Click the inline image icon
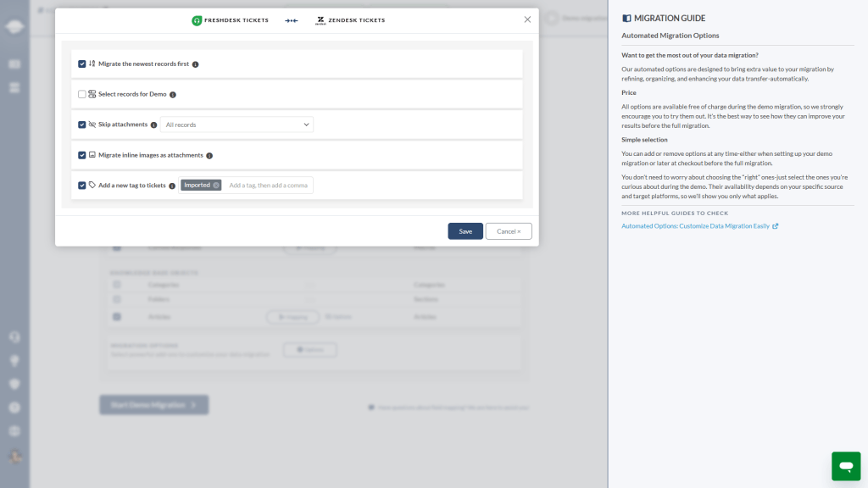The image size is (868, 488). 92,155
